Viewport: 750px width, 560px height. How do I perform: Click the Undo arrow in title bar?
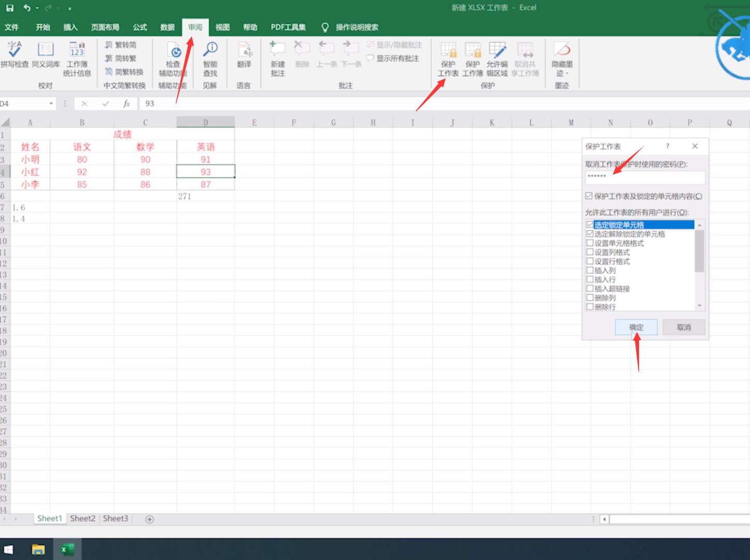tap(26, 8)
